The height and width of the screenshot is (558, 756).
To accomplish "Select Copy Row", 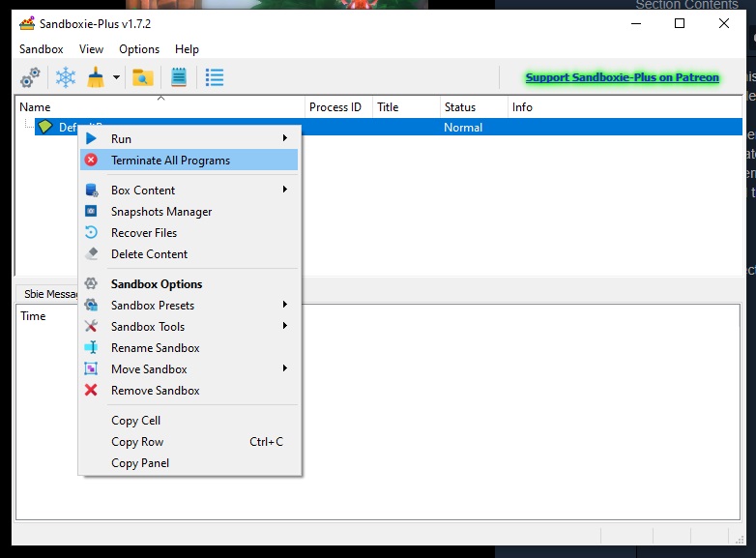I will click(x=189, y=441).
